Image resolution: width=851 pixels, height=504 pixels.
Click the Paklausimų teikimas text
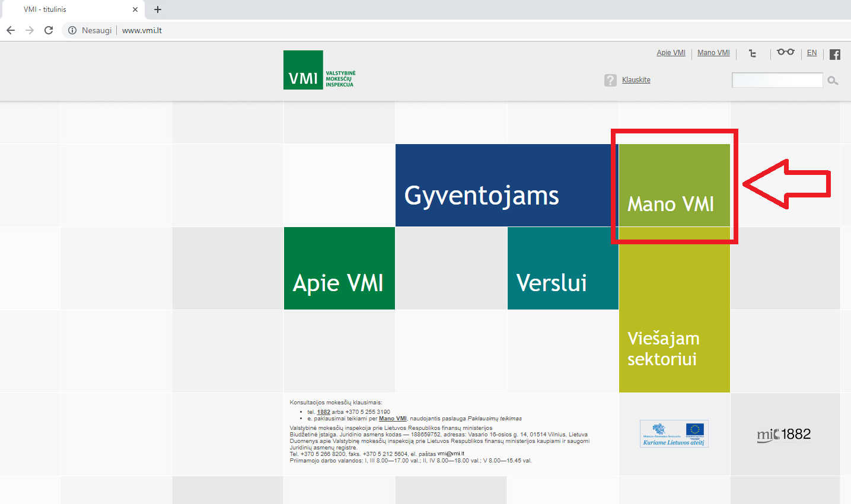tap(495, 419)
